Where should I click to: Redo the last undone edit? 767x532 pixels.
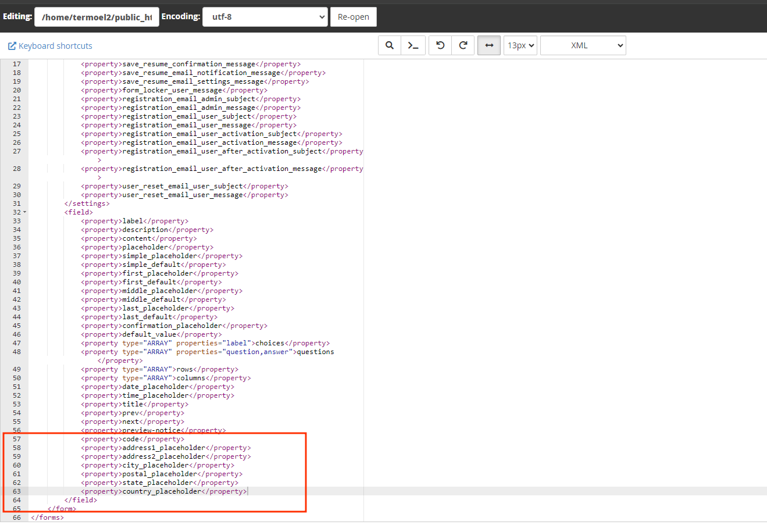(463, 45)
